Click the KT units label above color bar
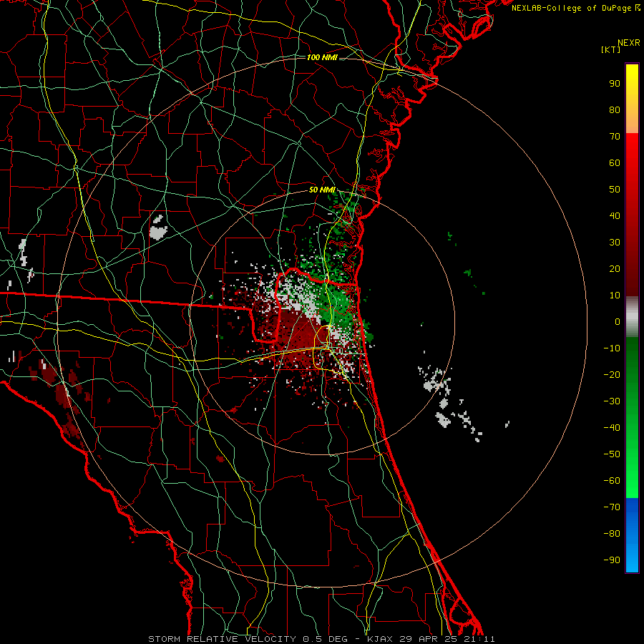Screen dimensions: 644x644 coord(610,49)
